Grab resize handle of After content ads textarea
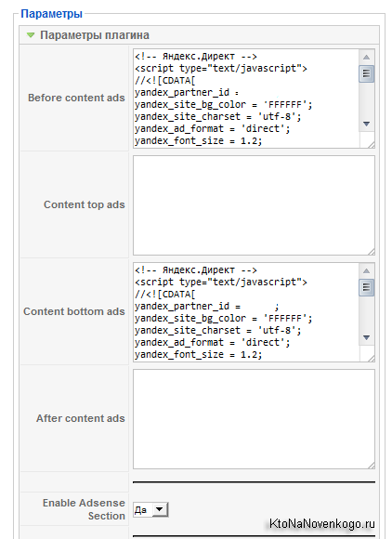This screenshot has height=539, width=392. click(x=372, y=466)
